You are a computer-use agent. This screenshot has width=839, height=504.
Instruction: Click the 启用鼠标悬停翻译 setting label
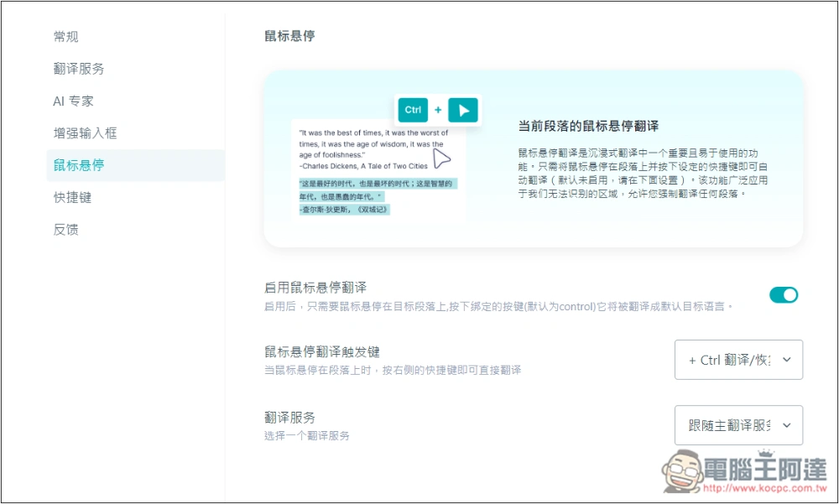[x=315, y=288]
